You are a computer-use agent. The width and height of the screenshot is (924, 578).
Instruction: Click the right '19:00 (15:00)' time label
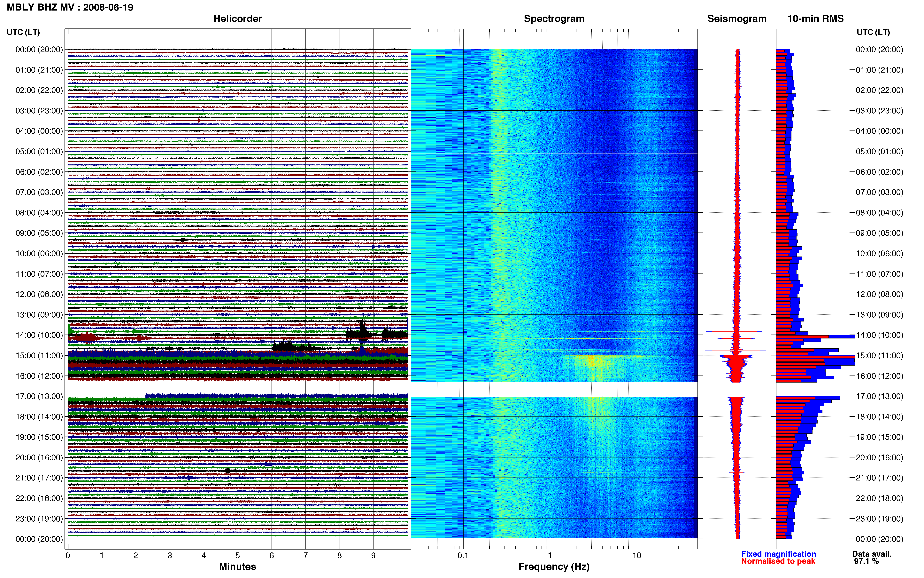pyautogui.click(x=879, y=437)
